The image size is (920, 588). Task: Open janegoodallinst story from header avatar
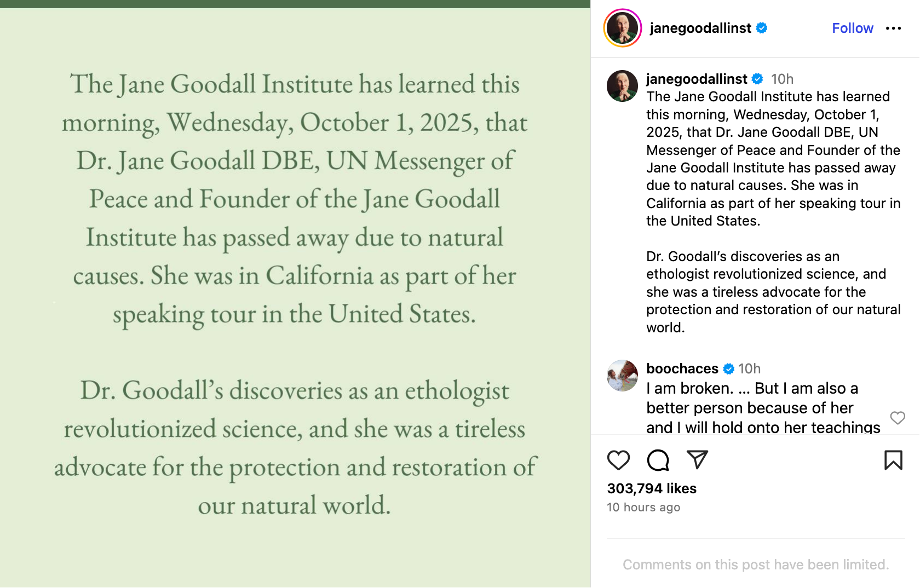pyautogui.click(x=623, y=28)
